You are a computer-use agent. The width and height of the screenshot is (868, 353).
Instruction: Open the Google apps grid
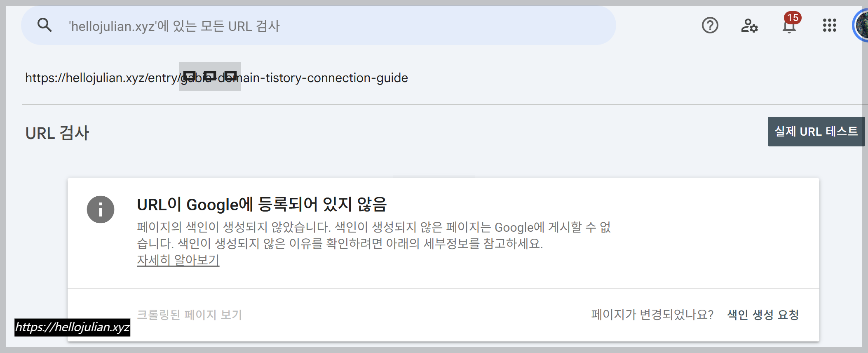click(829, 26)
